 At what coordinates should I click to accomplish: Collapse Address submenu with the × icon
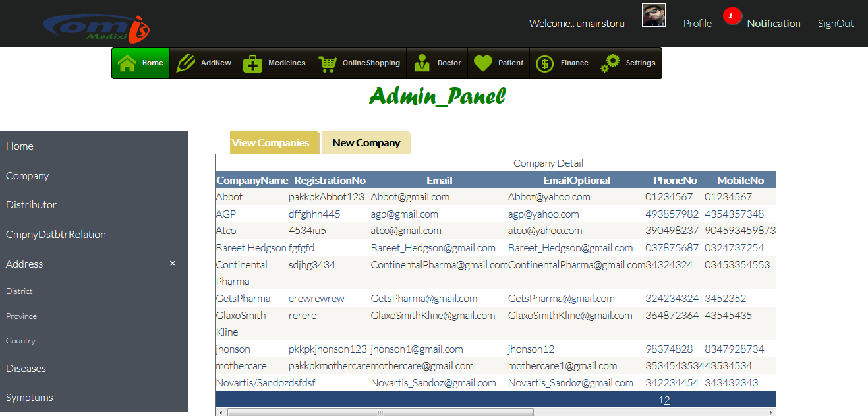[x=173, y=263]
